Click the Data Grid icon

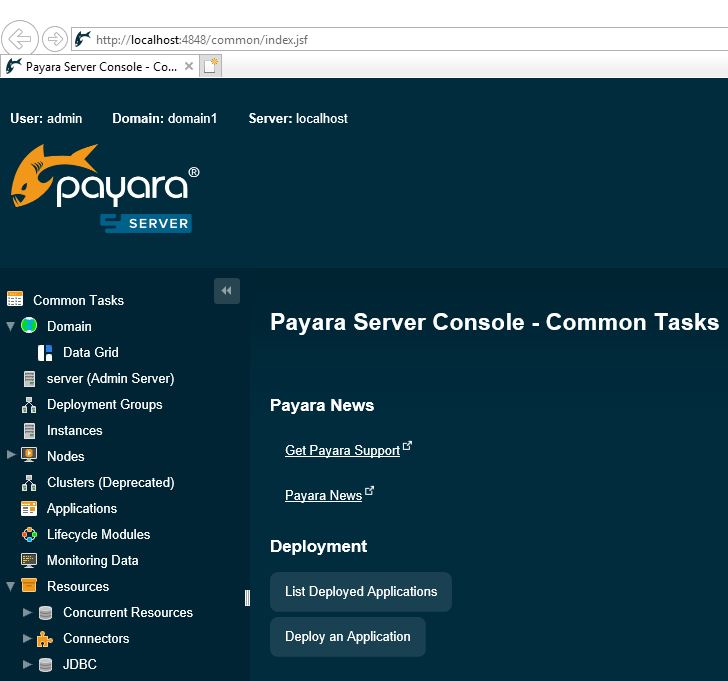click(45, 353)
